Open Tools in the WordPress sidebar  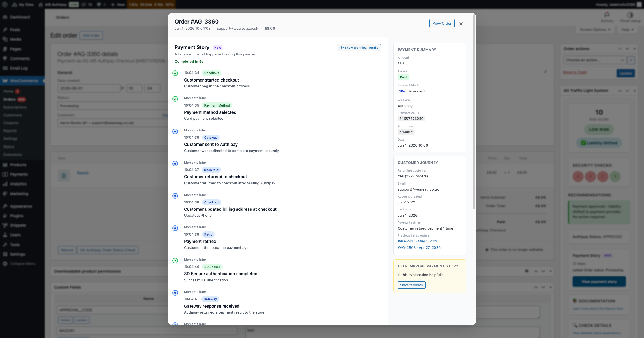(15, 245)
